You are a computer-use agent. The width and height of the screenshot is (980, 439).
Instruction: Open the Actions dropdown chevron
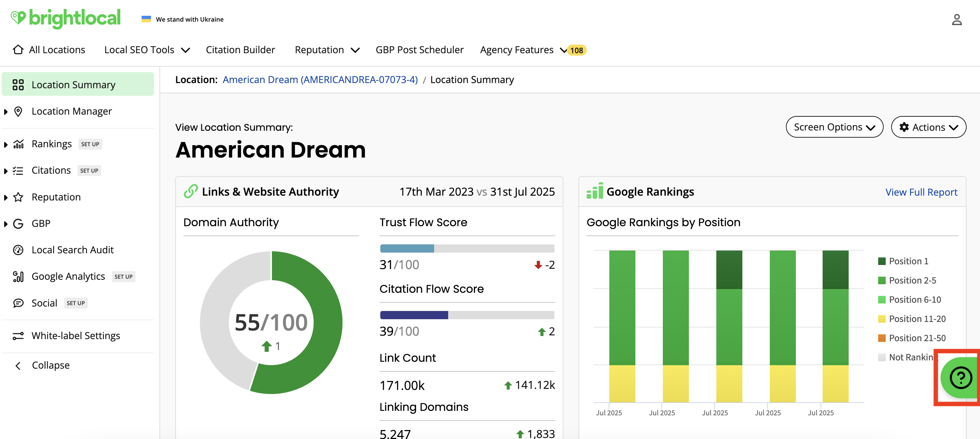[x=953, y=128]
